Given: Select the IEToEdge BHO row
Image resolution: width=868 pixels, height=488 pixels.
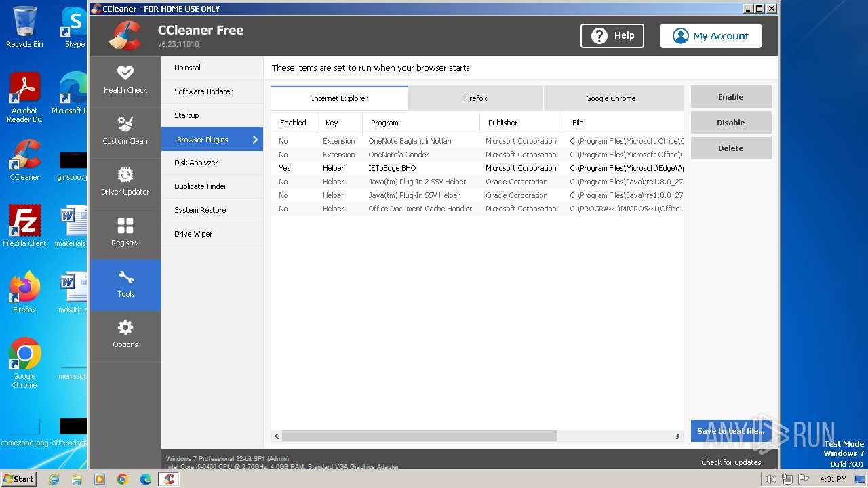Looking at the screenshot, I should coord(477,168).
